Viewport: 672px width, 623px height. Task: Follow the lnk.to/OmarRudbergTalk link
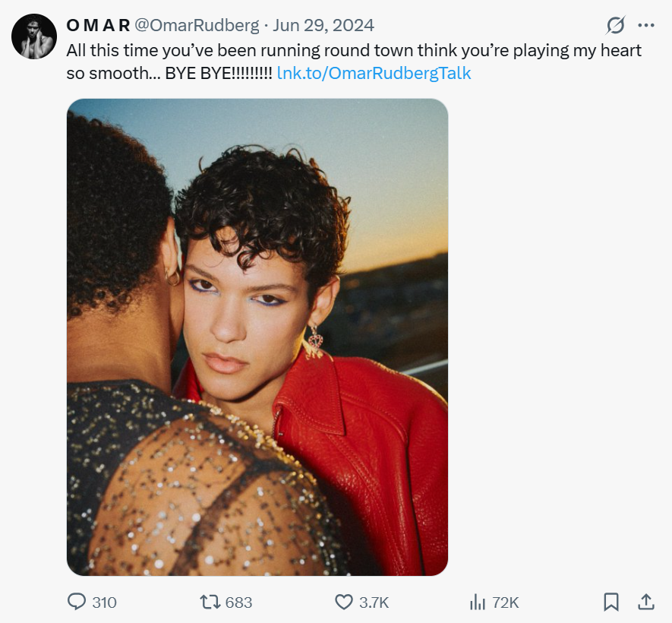pyautogui.click(x=374, y=73)
